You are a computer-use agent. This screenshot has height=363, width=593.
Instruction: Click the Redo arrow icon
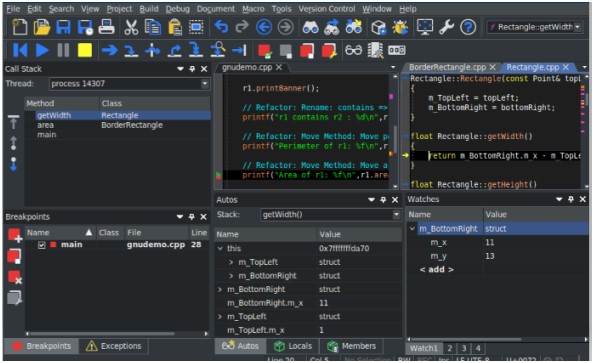(x=242, y=27)
